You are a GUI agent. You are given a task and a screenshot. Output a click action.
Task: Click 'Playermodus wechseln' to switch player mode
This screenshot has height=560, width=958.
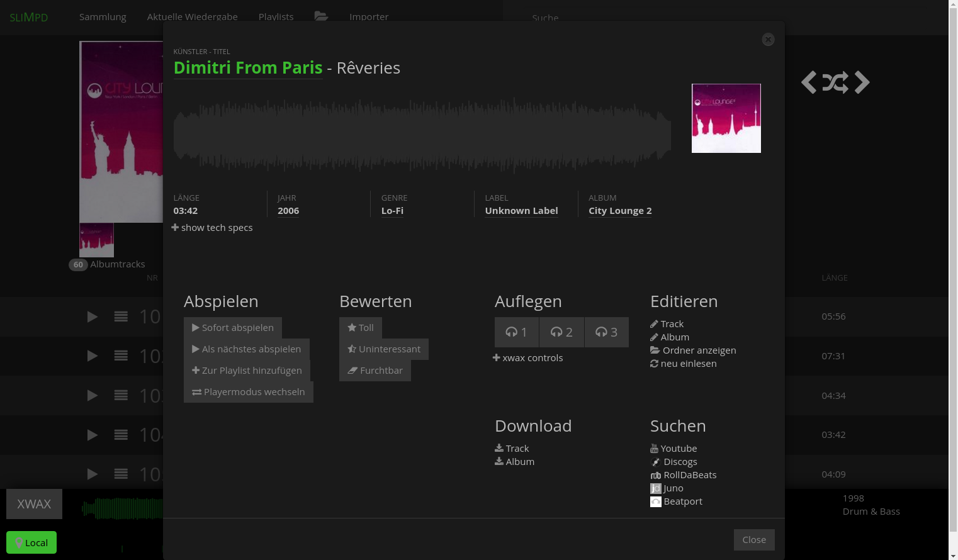click(x=248, y=392)
